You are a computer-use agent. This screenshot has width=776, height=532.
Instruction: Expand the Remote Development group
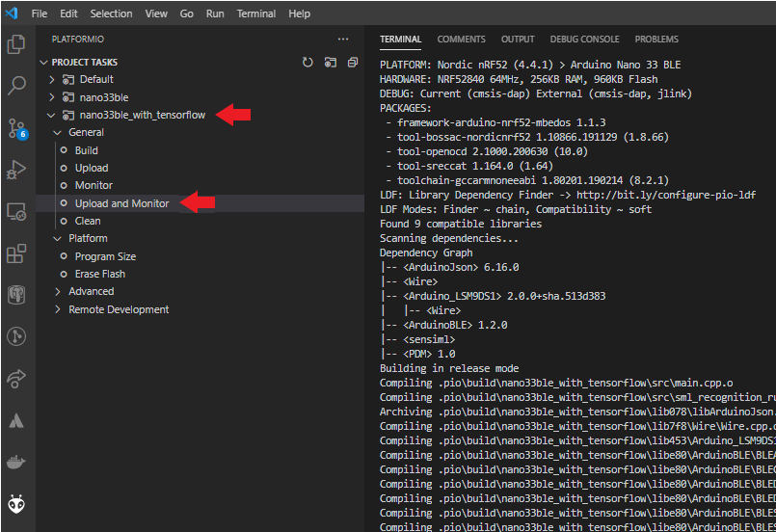tap(58, 309)
